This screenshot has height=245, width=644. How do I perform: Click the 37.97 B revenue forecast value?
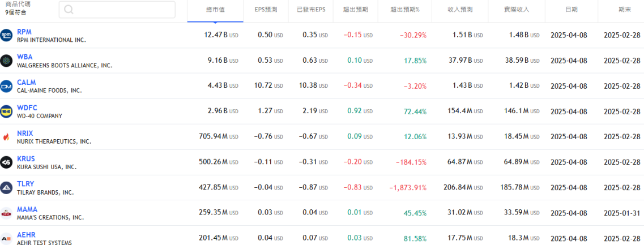click(x=466, y=61)
